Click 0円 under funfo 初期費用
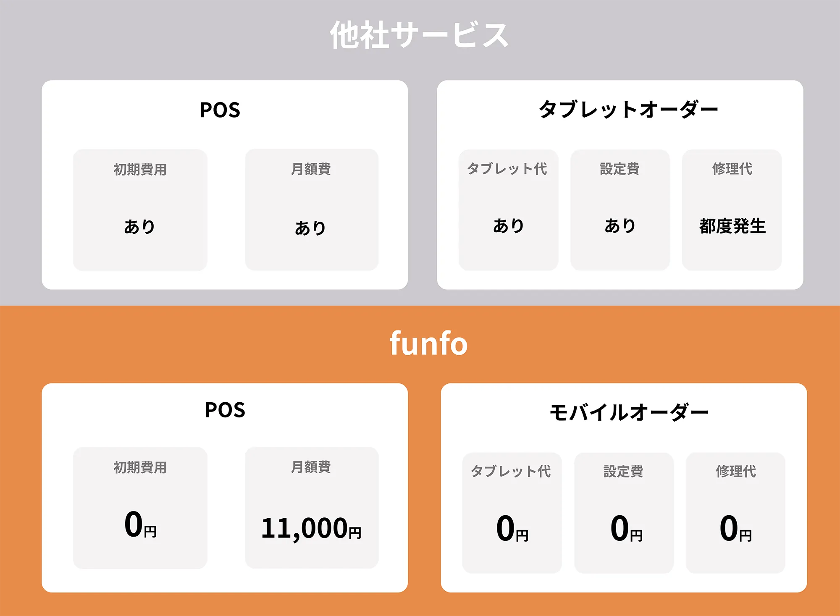This screenshot has width=840, height=616. tap(140, 525)
